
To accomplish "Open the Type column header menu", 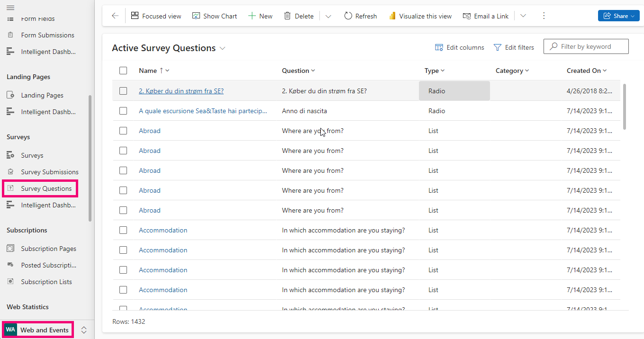I will [435, 71].
